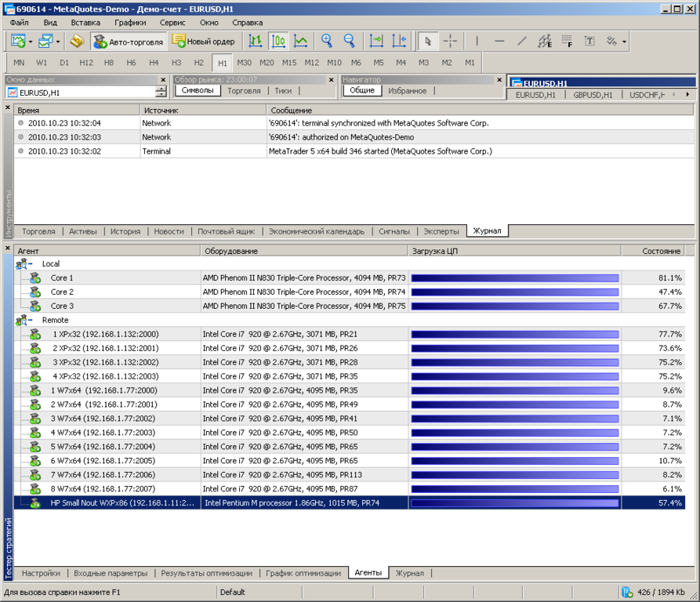Click the percent objects tool icon

click(611, 42)
